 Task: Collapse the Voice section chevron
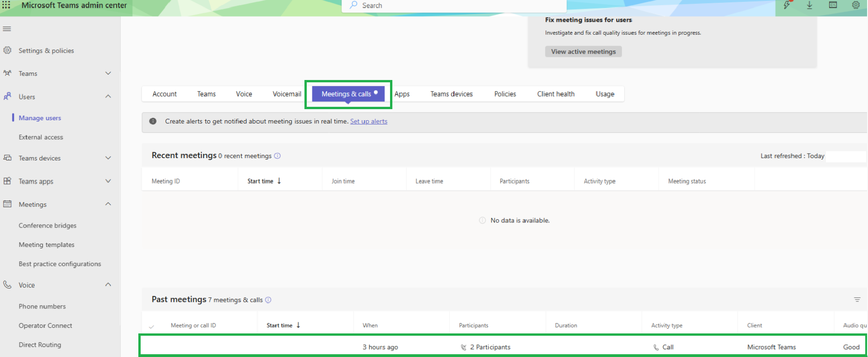(x=108, y=284)
